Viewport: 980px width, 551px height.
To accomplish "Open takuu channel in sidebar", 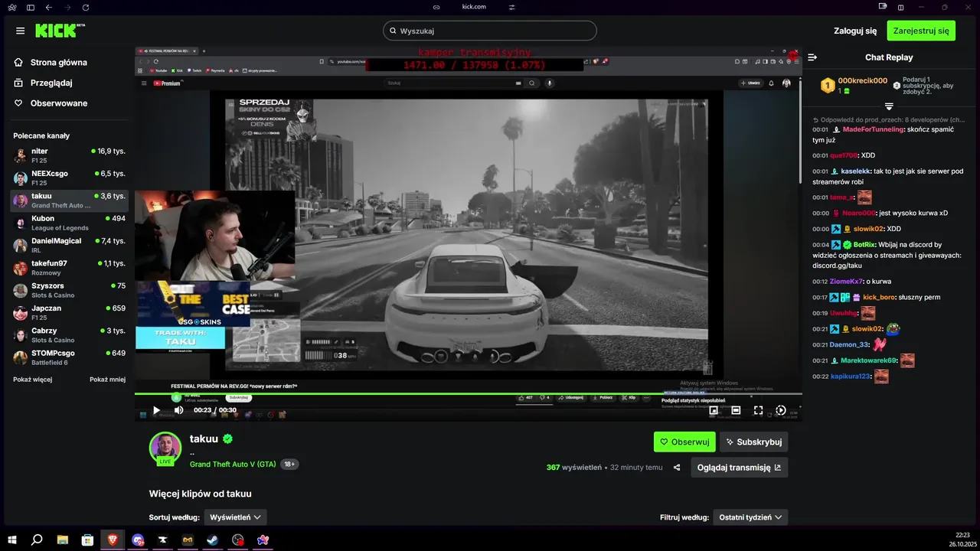I will click(70, 201).
